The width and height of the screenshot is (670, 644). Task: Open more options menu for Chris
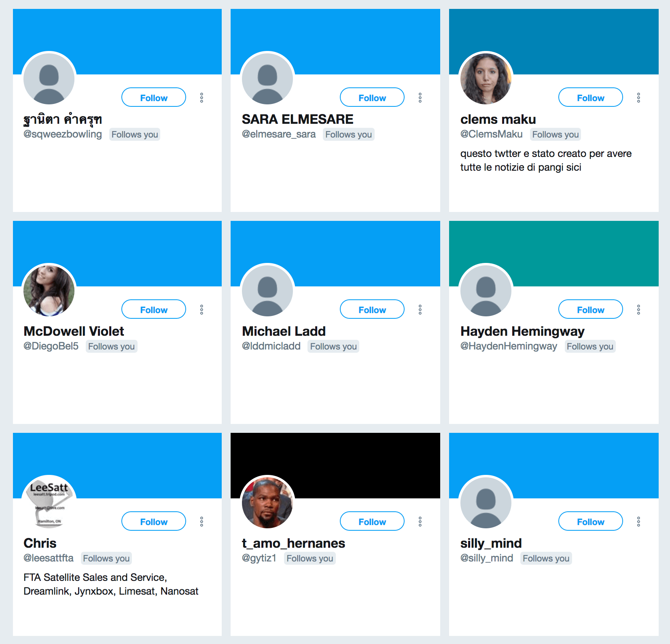coord(201,521)
